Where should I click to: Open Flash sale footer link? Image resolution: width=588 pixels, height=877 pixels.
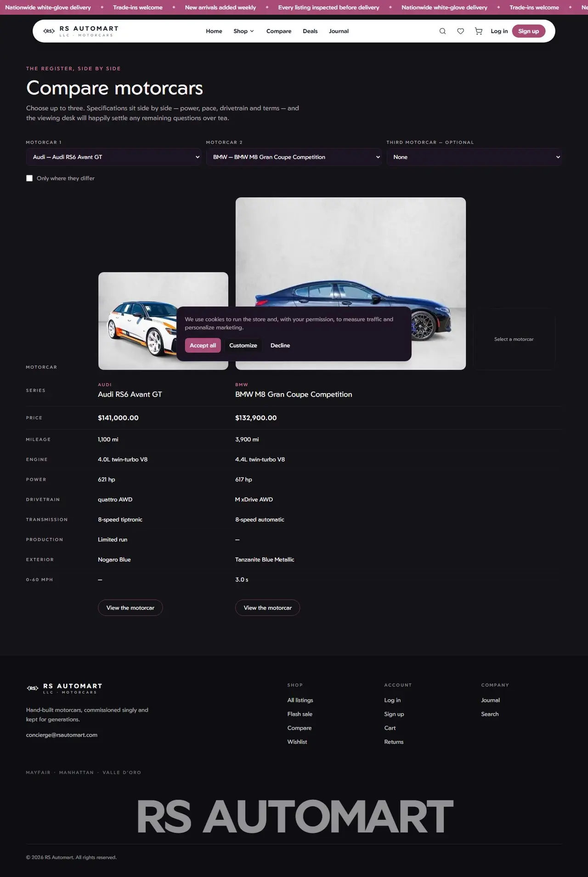tap(300, 714)
